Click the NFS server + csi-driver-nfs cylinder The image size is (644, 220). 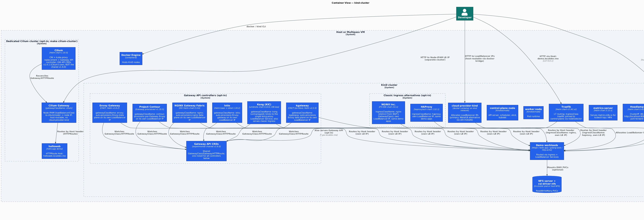point(547,184)
